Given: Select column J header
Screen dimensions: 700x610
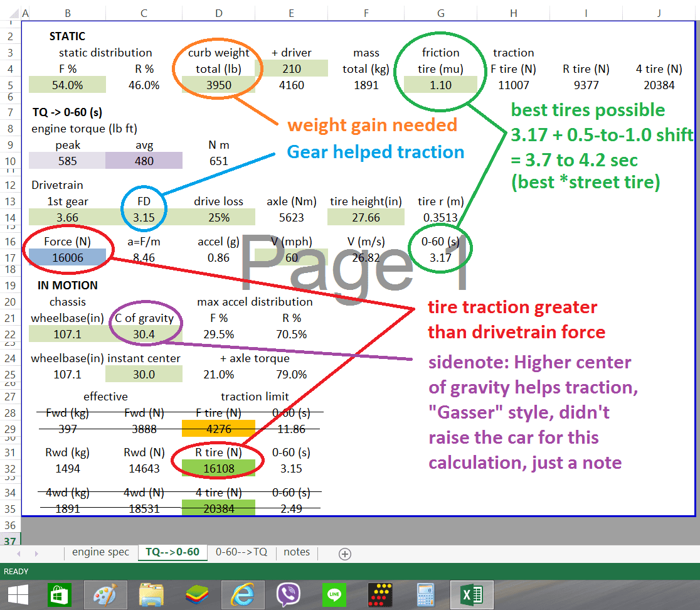Looking at the screenshot, I should coord(659,13).
